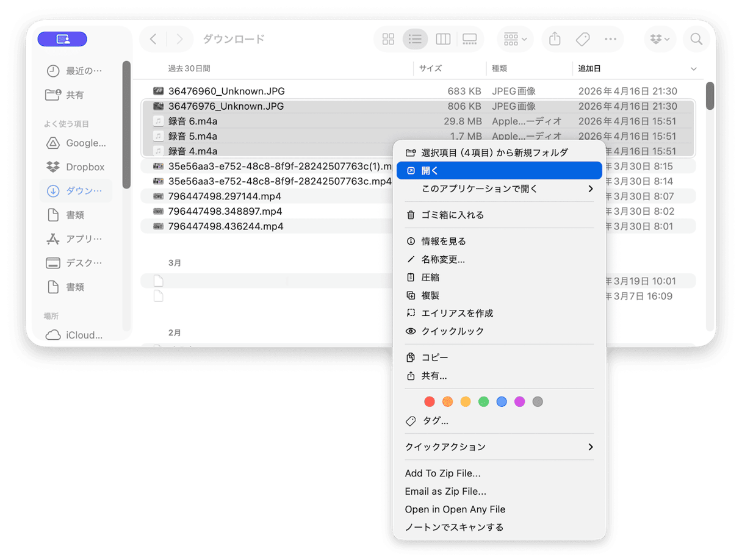This screenshot has width=742, height=560.
Task: Choose クイックルック in context menu
Action: click(499, 331)
